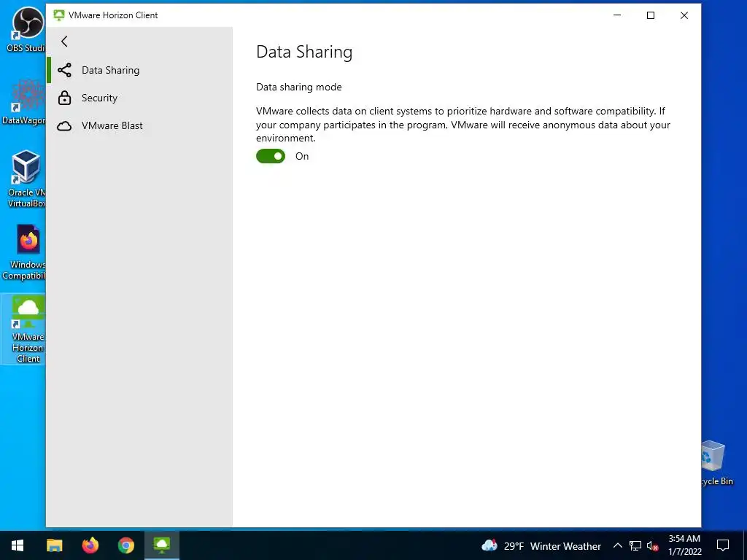Screen dimensions: 747x560
Task: Select the VMware Horizon Client taskbar button
Action: coord(161,545)
